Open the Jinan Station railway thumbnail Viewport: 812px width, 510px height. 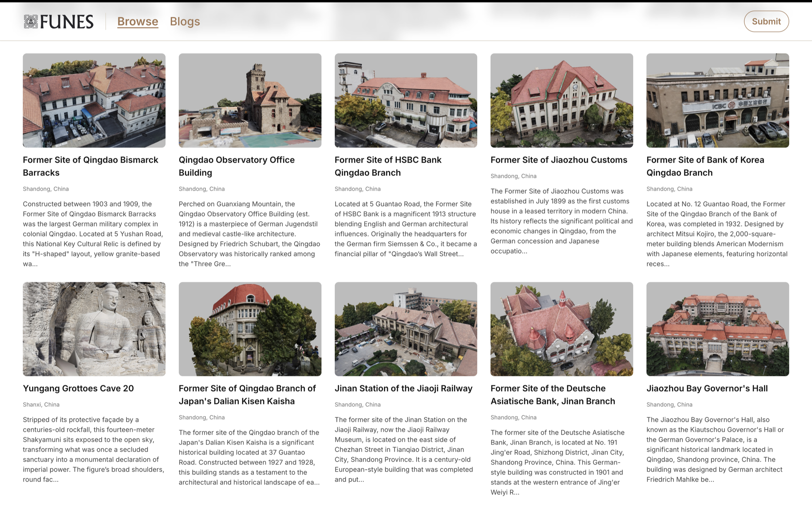405,329
